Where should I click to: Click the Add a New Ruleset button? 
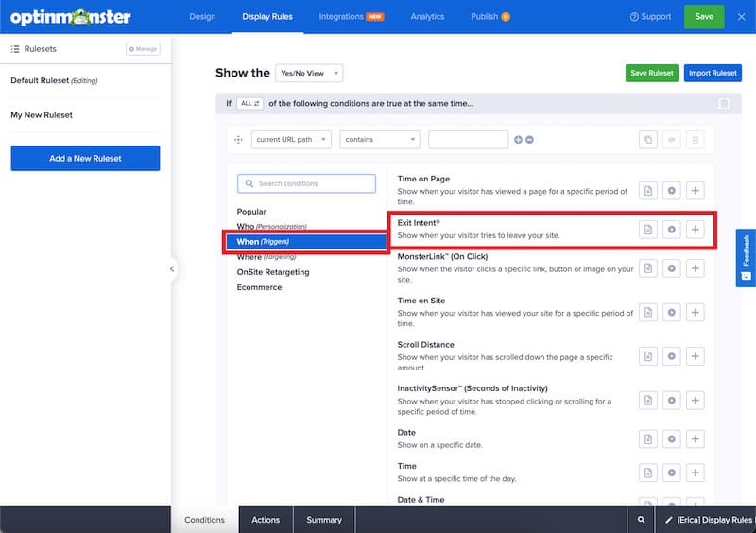pyautogui.click(x=85, y=159)
